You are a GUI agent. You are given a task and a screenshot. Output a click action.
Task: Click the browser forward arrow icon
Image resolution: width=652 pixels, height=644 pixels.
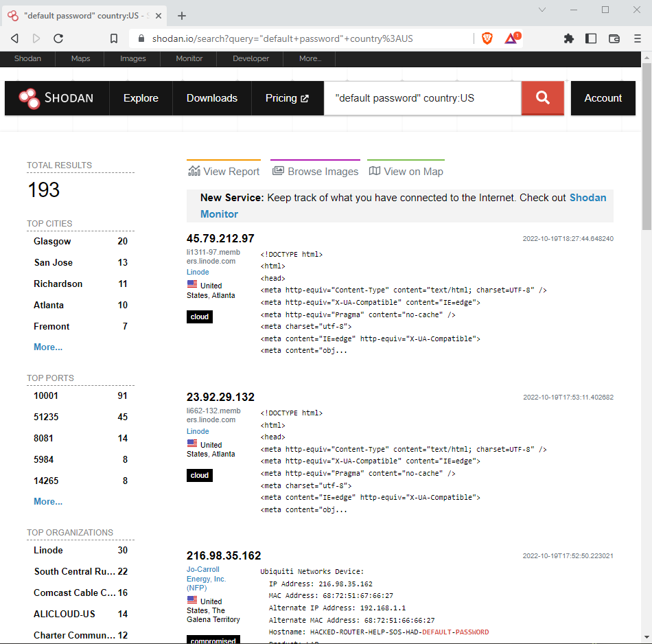click(x=36, y=38)
